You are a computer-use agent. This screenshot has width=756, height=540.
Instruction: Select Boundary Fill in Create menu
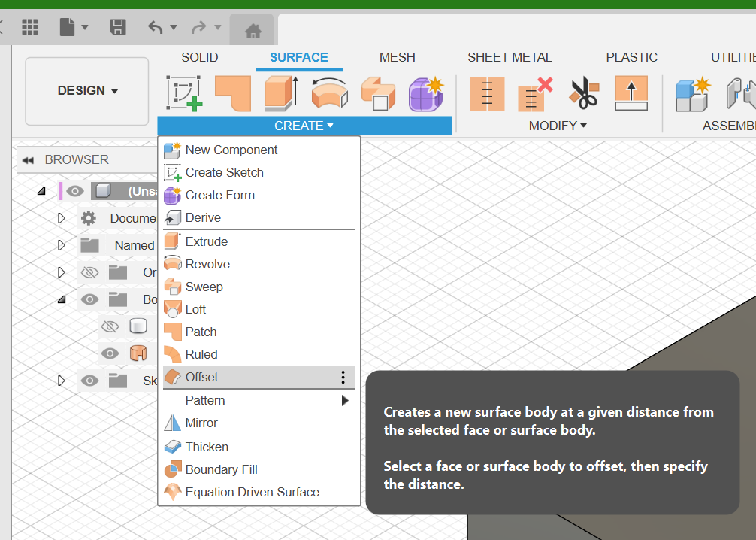(x=259, y=469)
